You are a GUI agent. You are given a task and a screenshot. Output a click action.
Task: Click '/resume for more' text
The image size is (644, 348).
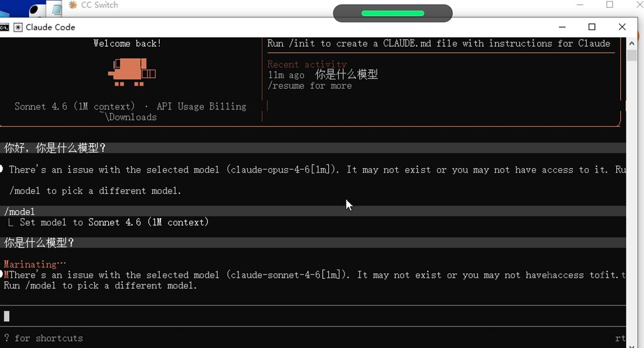pyautogui.click(x=309, y=85)
